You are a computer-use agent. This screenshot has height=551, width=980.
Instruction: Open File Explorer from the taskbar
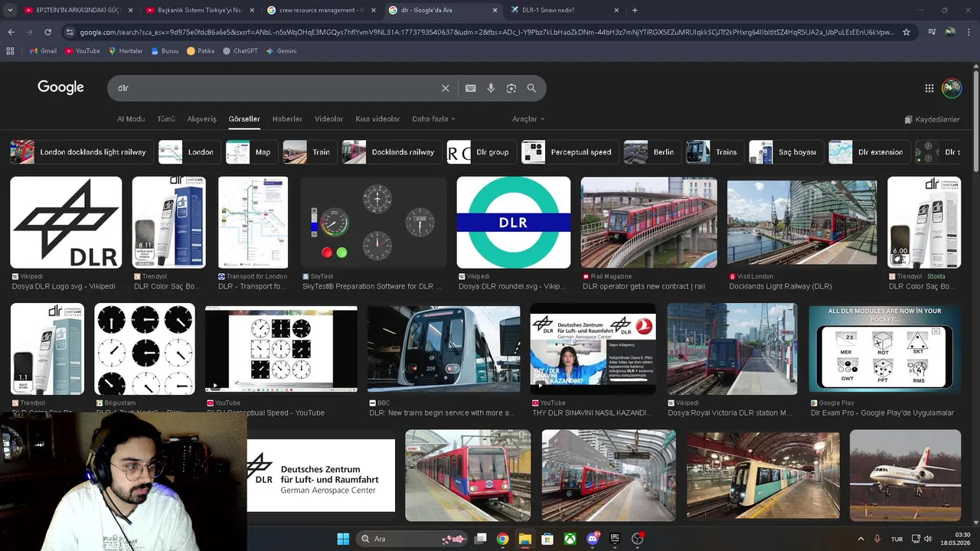(x=525, y=539)
